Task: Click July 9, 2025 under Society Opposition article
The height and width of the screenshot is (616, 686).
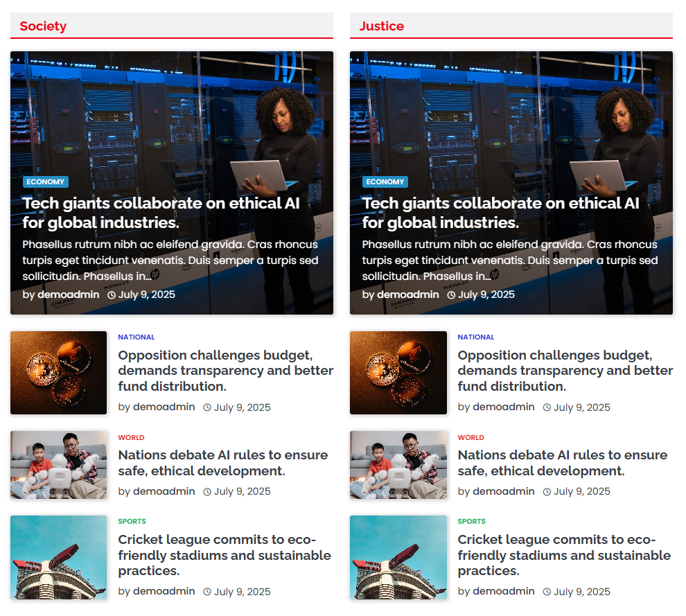Action: click(x=243, y=407)
